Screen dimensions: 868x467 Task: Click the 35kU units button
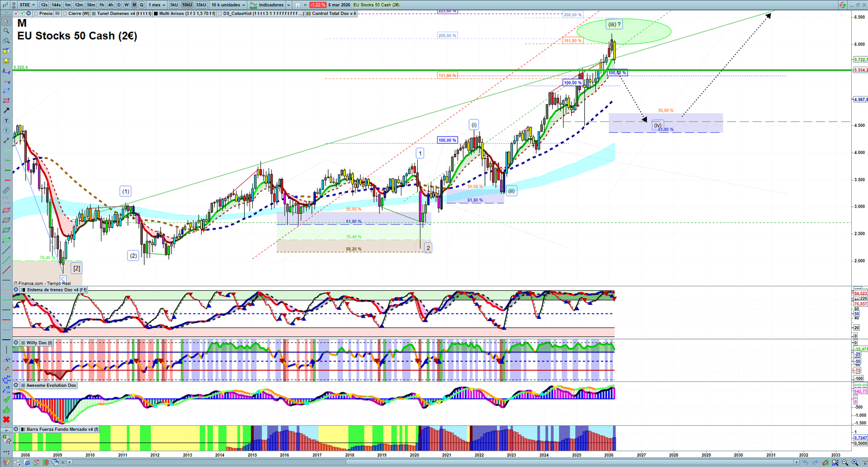coord(201,5)
